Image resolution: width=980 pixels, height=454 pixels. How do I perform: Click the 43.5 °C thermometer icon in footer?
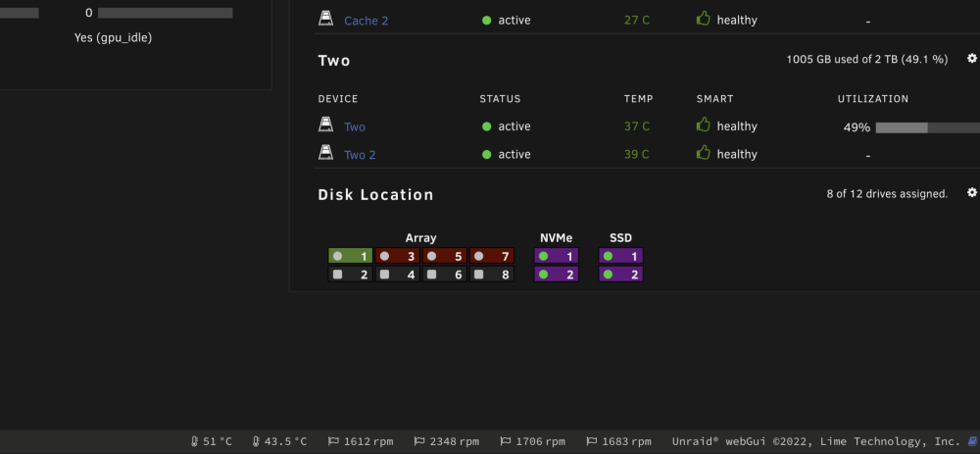[x=256, y=441]
